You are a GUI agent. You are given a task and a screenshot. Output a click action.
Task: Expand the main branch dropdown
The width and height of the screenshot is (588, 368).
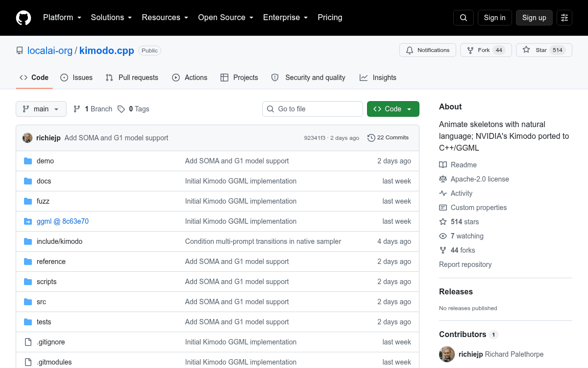coord(41,109)
